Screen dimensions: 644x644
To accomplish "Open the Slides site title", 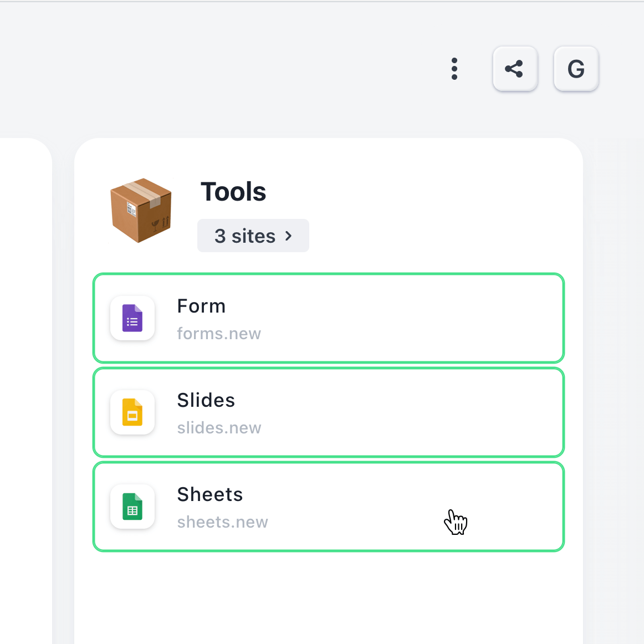I will tap(206, 401).
